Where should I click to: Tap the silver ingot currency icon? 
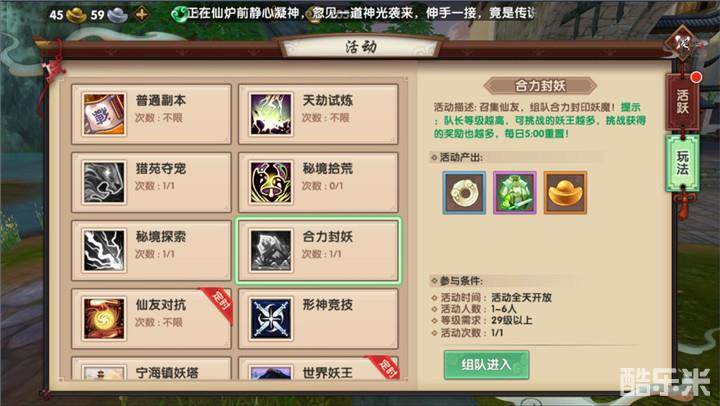[x=118, y=15]
